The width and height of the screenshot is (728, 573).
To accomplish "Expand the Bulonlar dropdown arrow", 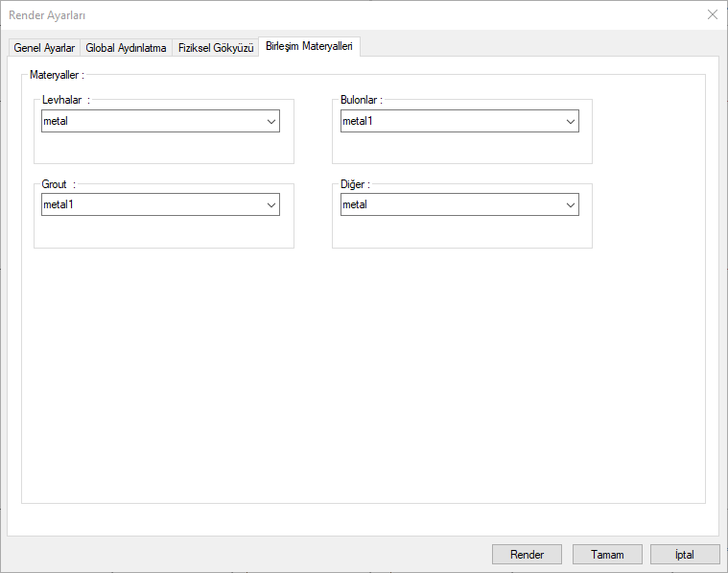I will click(x=571, y=121).
